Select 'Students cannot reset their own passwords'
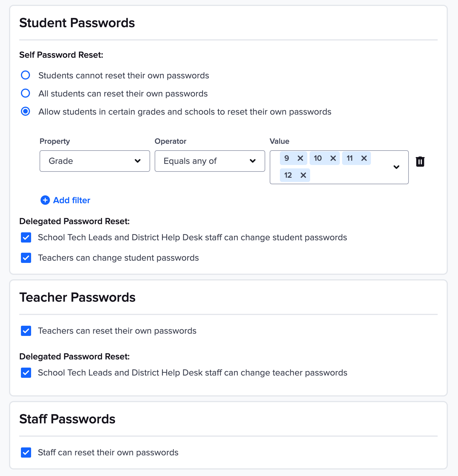The width and height of the screenshot is (458, 476). coord(25,75)
